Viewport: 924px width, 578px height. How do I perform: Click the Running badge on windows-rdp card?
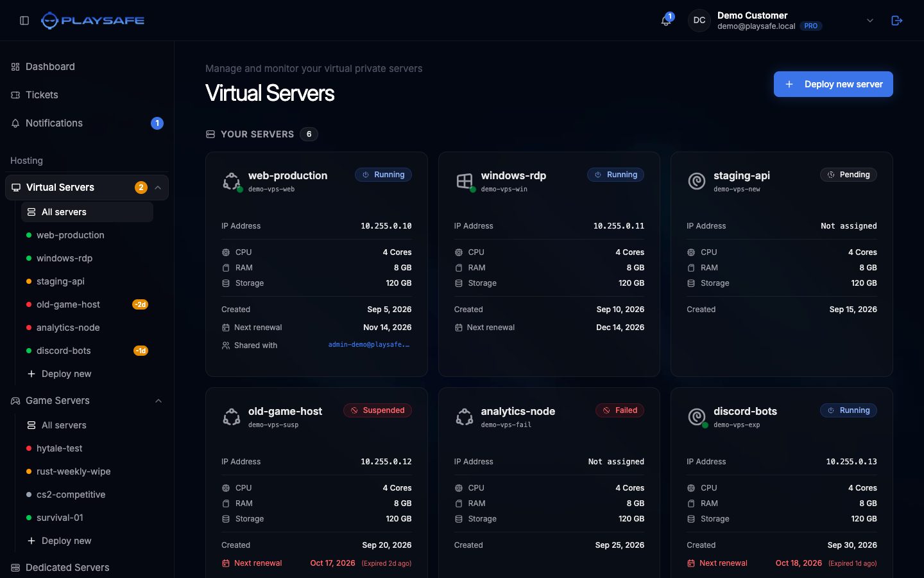point(616,175)
